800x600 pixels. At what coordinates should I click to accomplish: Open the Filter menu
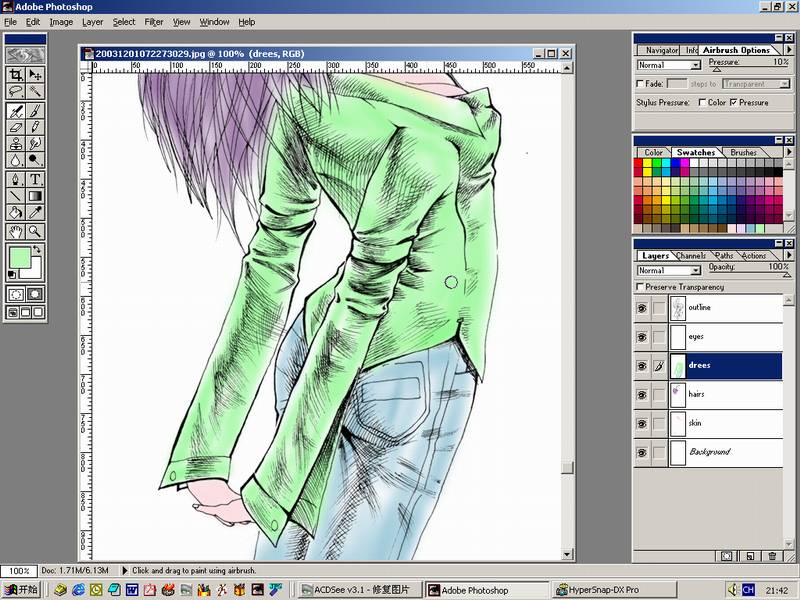click(154, 22)
